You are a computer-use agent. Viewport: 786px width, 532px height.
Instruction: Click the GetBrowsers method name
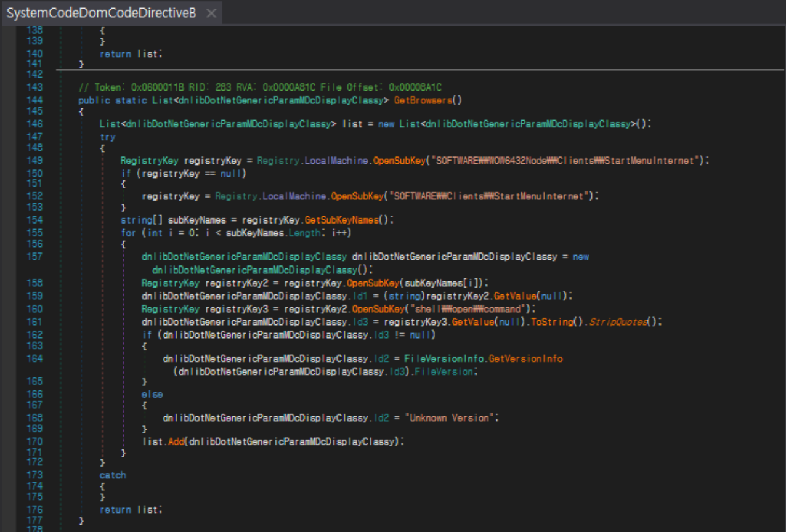pyautogui.click(x=423, y=100)
